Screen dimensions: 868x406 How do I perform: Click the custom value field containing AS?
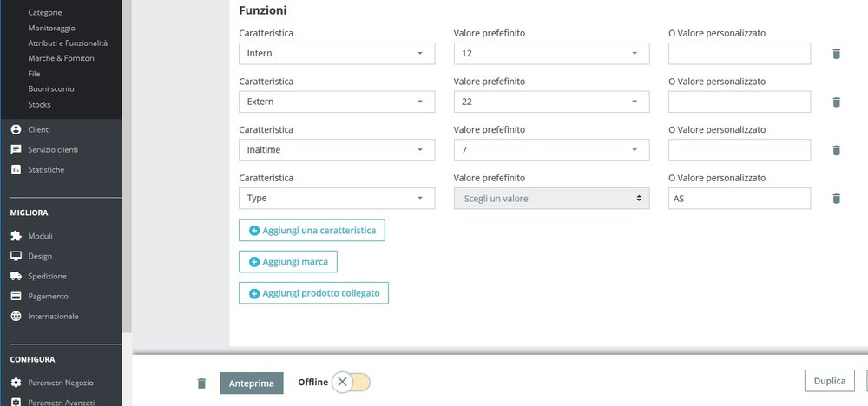tap(739, 199)
